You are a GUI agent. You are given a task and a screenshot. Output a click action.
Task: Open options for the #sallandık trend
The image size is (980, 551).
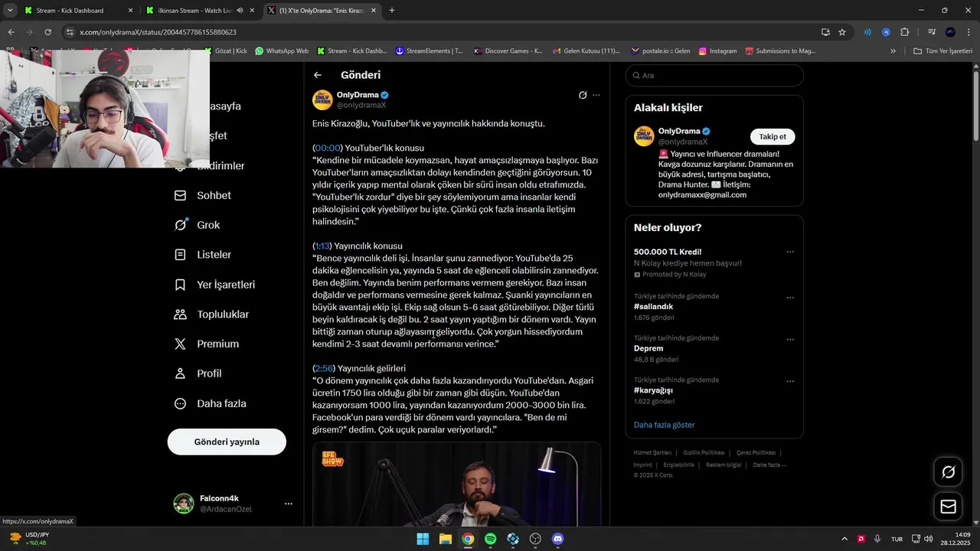(x=790, y=298)
